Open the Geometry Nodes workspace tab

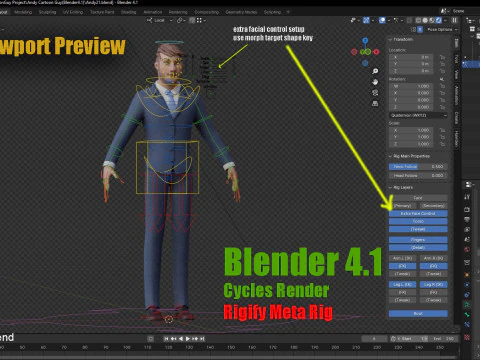241,12
